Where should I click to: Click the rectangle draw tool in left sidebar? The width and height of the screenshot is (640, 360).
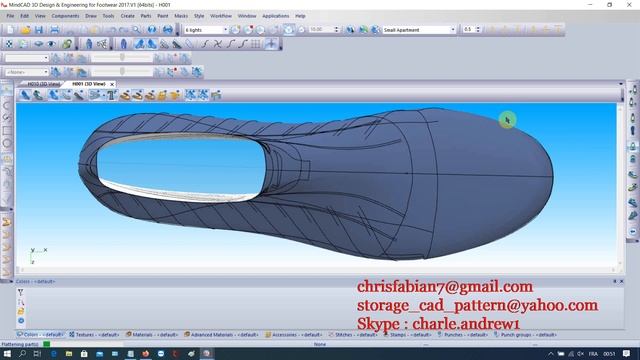7,131
